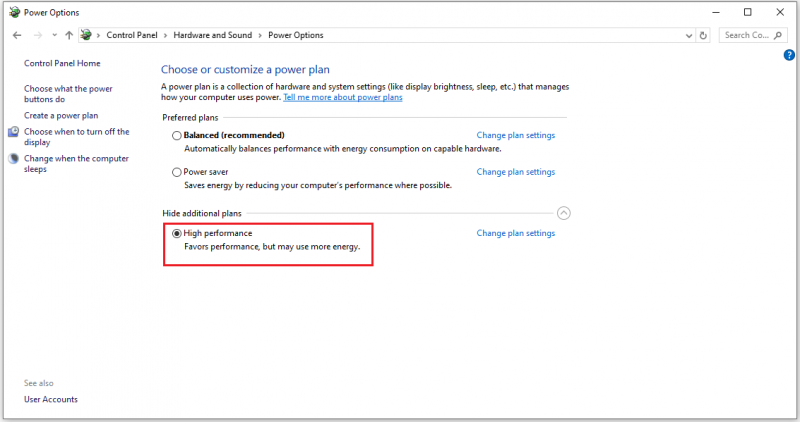Click Hardware and Sound breadcrumb
800x422 pixels.
point(213,35)
